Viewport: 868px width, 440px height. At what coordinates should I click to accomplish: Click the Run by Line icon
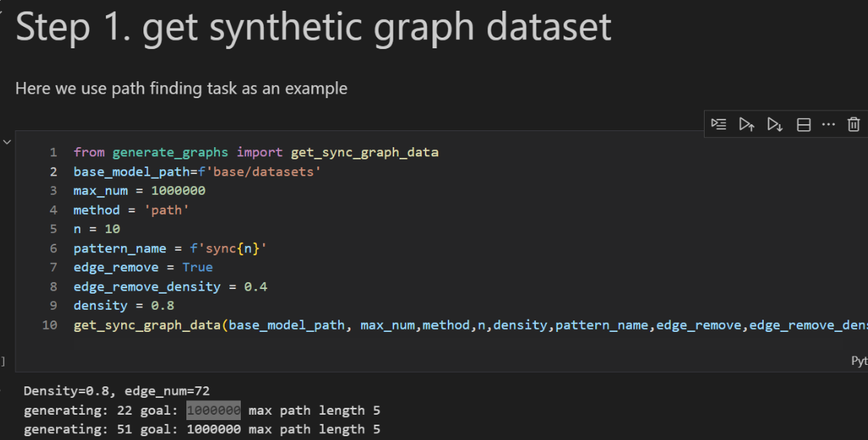[x=718, y=124]
